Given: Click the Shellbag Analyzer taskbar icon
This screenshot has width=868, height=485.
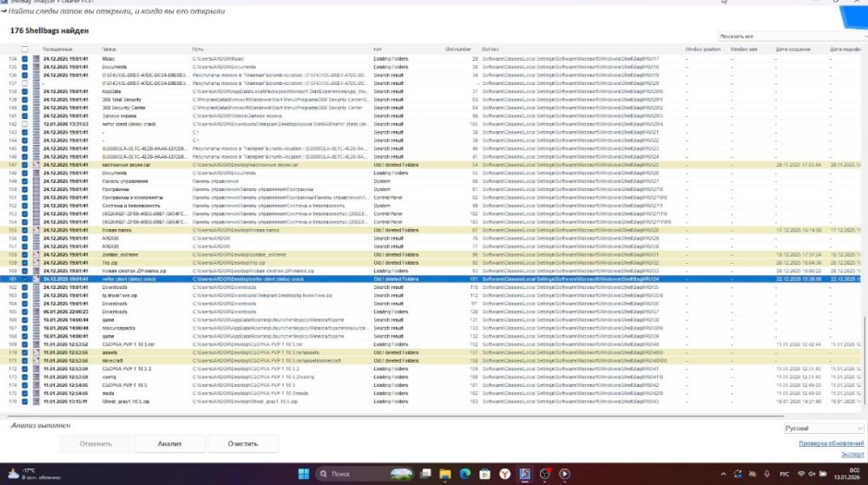Looking at the screenshot, I should click(525, 474).
